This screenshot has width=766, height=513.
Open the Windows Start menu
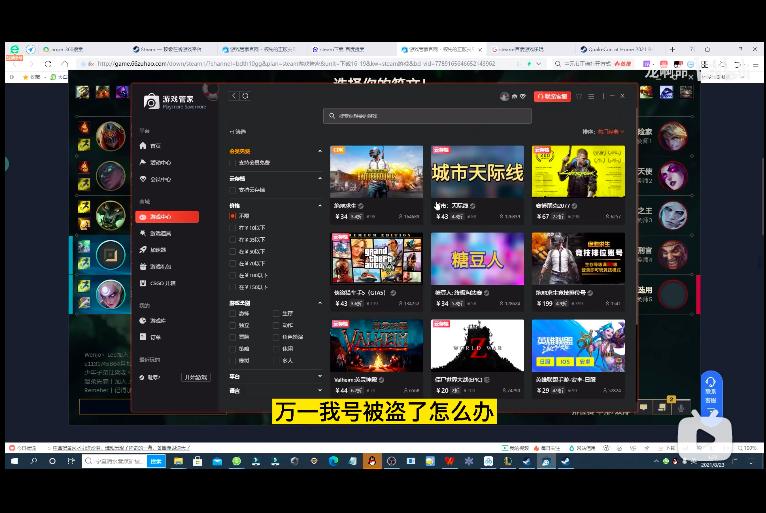pyautogui.click(x=14, y=461)
